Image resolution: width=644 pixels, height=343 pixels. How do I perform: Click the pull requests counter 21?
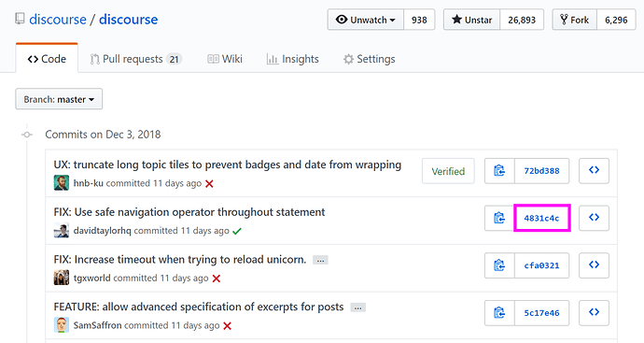(175, 59)
